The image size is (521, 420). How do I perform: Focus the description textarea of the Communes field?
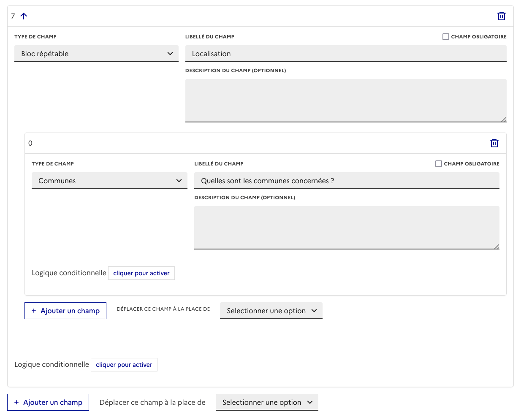point(346,228)
